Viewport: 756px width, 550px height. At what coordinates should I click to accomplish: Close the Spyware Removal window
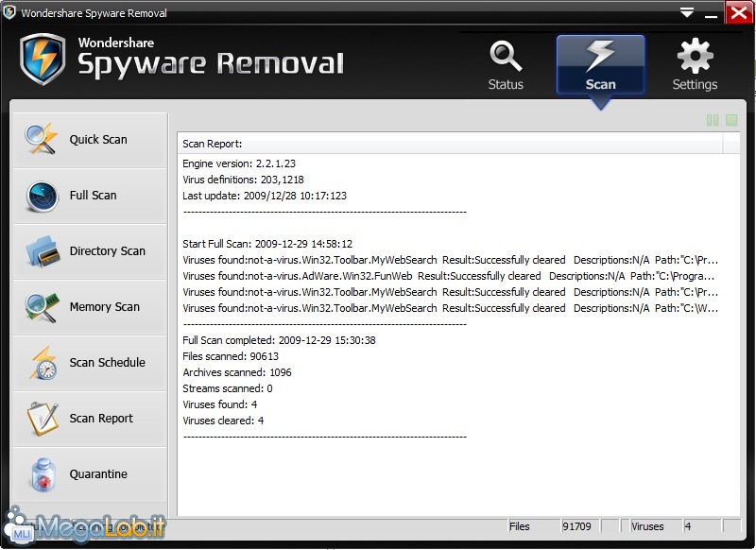[739, 12]
